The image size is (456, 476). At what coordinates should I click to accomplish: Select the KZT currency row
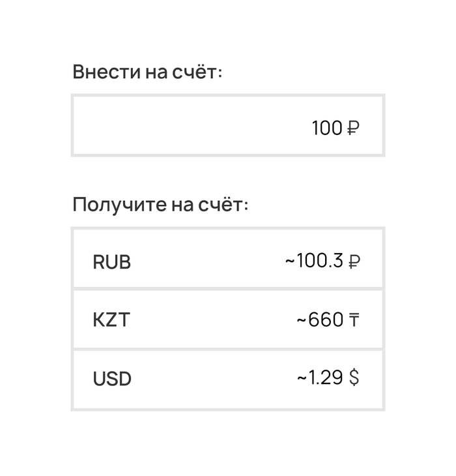click(227, 320)
